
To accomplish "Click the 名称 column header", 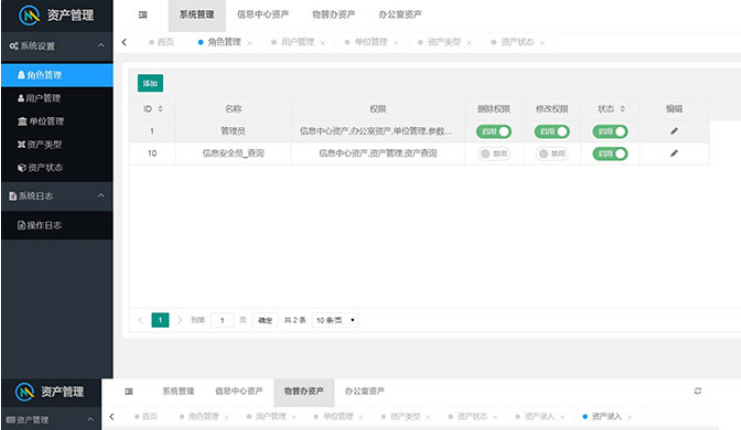I will coord(233,109).
